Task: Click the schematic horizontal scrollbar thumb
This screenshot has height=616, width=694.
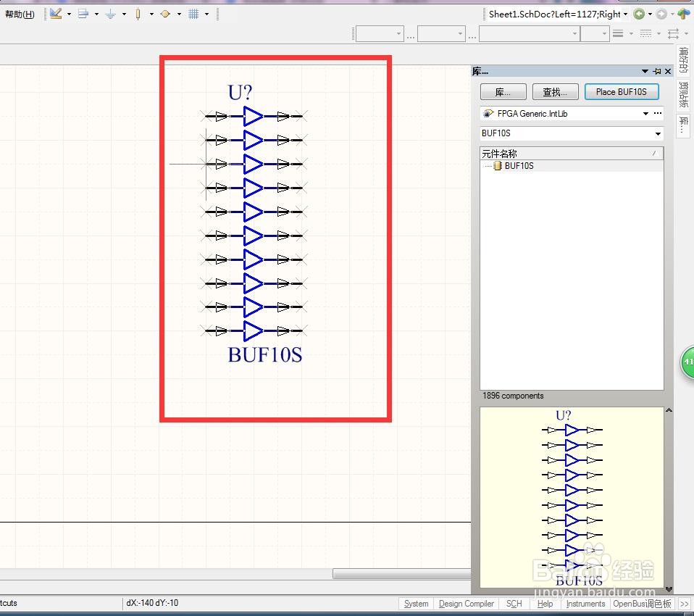Action: [x=401, y=574]
